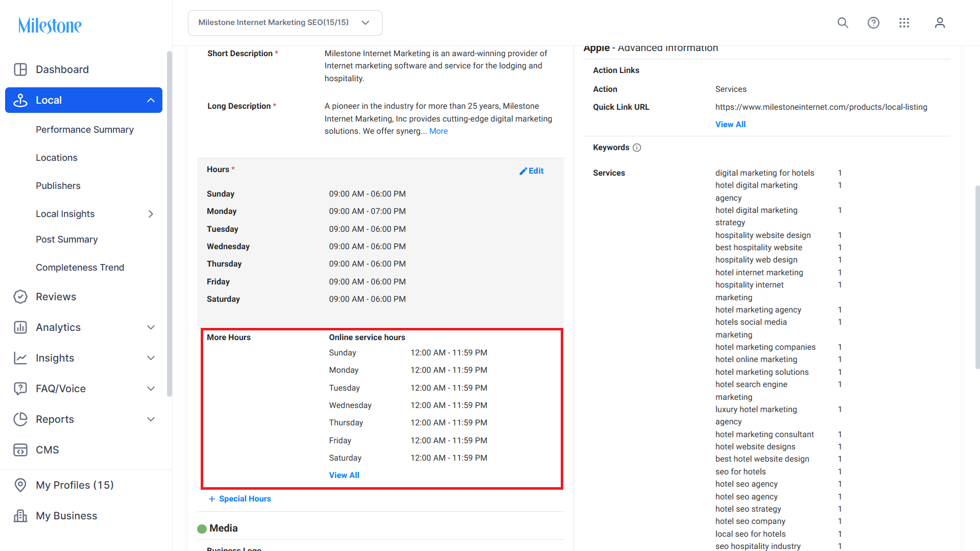Screen dimensions: 980x551
Task: Click 'best hotel website design' keyword
Action: coord(762,459)
